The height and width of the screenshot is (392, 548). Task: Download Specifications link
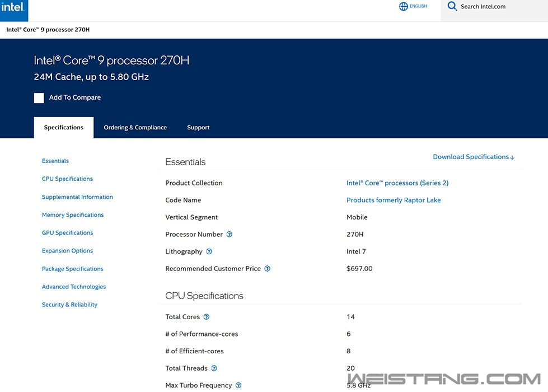pos(474,157)
